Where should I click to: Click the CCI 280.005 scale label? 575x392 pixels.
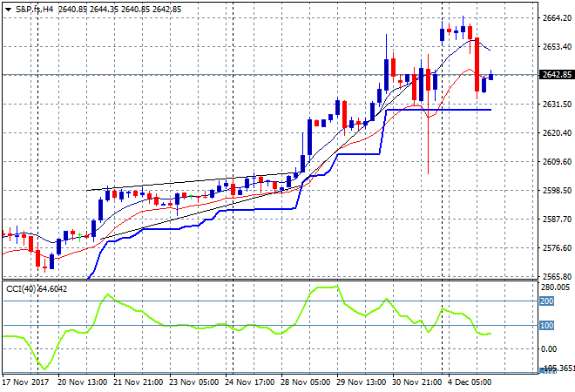555,287
